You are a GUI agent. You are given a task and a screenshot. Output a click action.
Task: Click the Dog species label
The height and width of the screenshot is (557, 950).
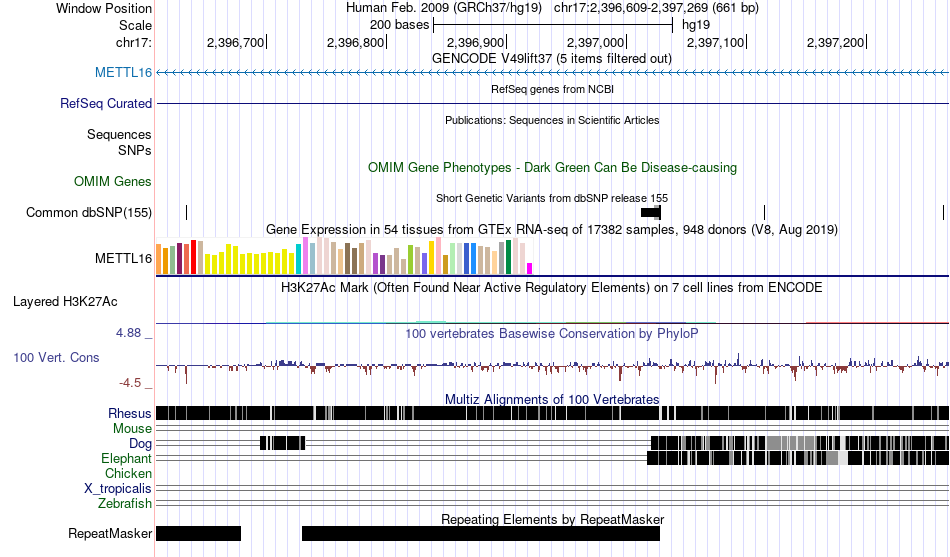(140, 444)
